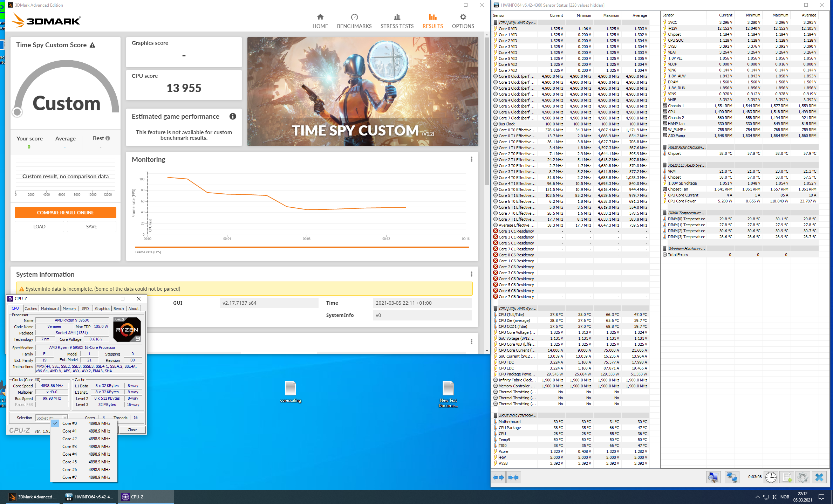Screen dimensions: 833x504
Task: Switch to the SPD tab in CPU-Z
Action: [x=86, y=309]
